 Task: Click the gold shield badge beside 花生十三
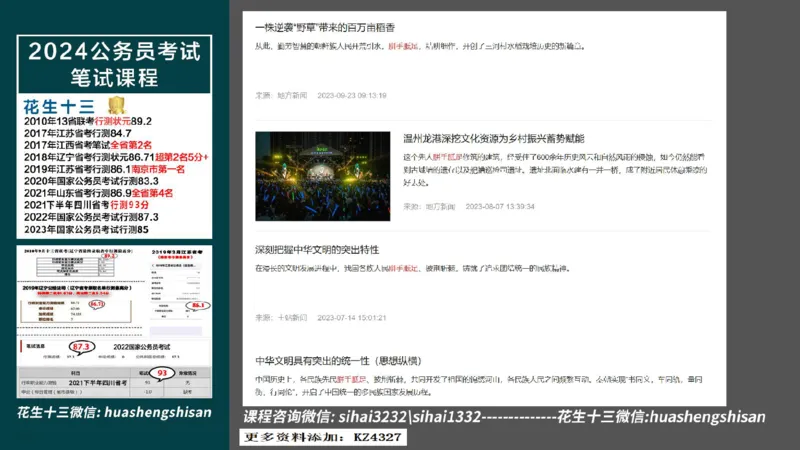(116, 106)
